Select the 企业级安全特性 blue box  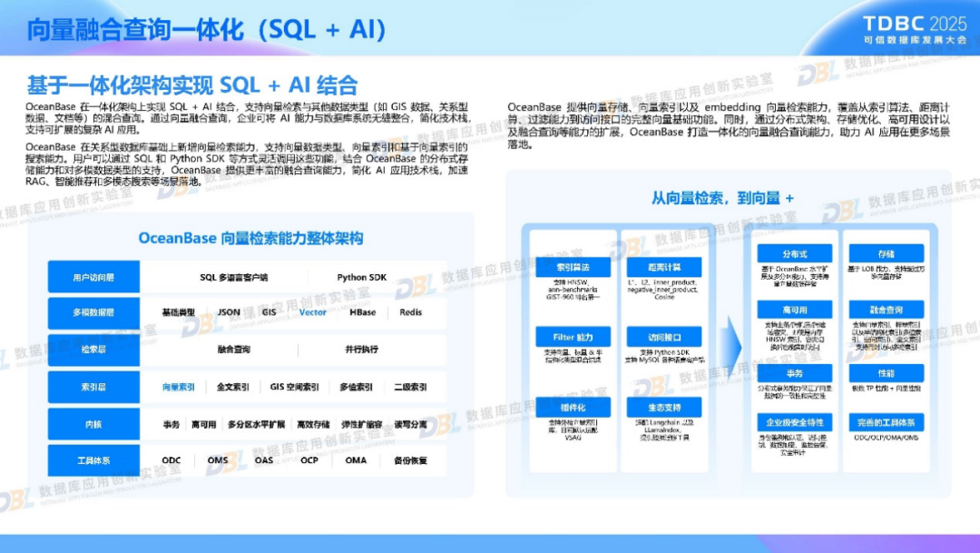[x=795, y=422]
